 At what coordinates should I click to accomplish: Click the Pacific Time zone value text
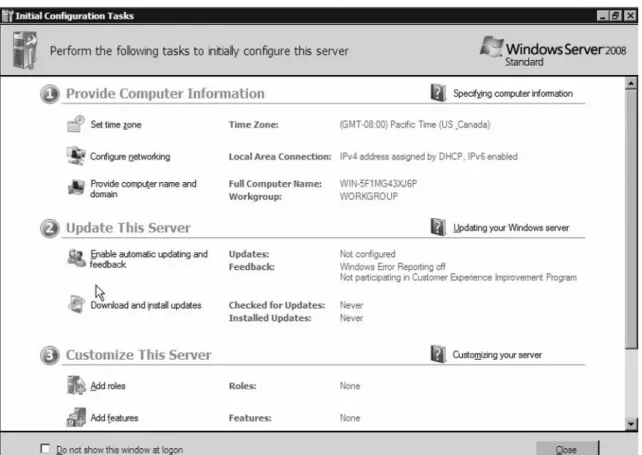tap(415, 125)
